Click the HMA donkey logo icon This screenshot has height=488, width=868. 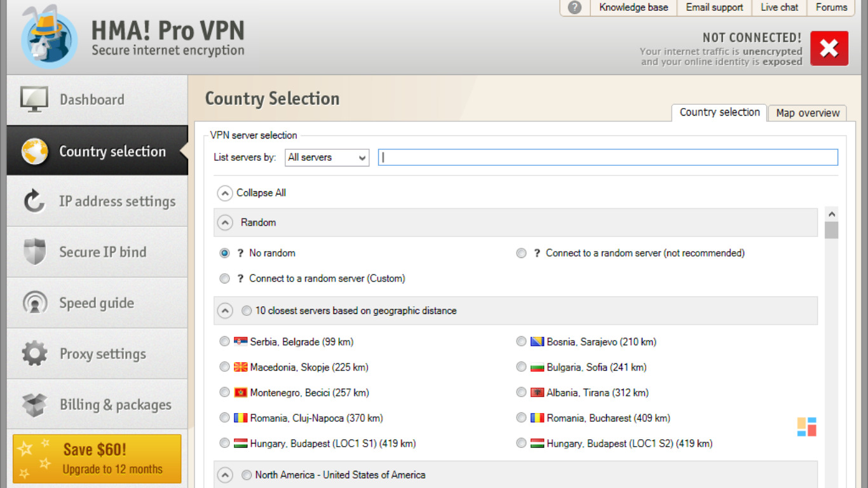click(50, 37)
